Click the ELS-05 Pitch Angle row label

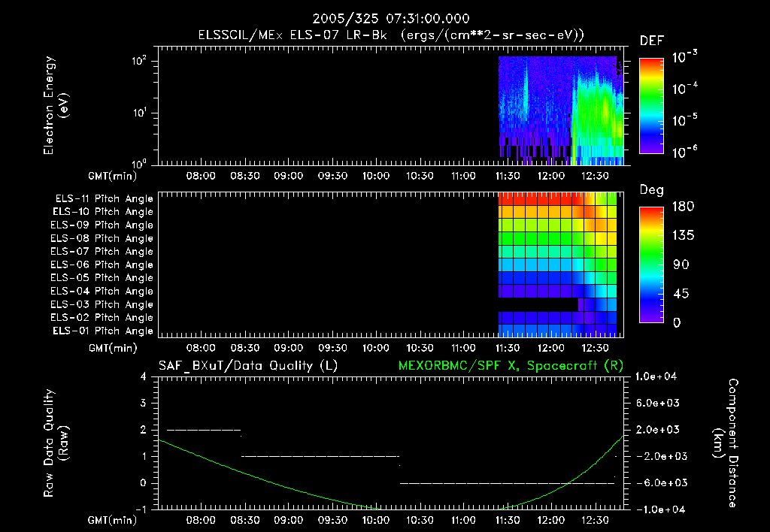(x=102, y=278)
